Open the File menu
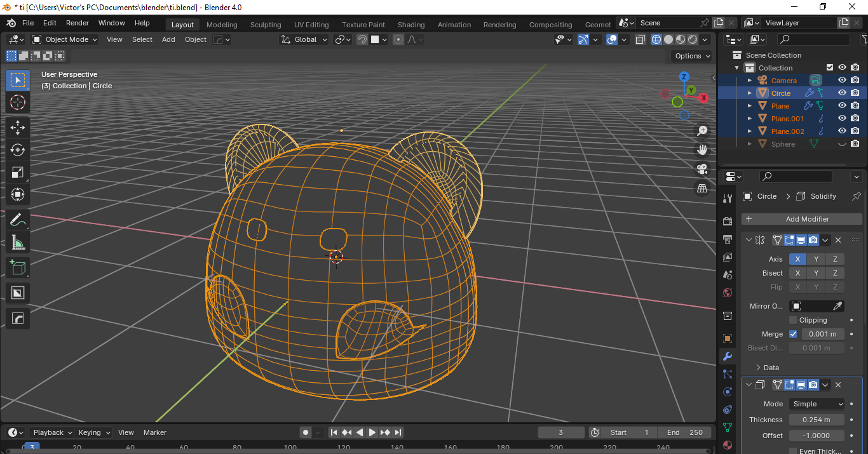Viewport: 868px width, 454px height. coord(28,23)
